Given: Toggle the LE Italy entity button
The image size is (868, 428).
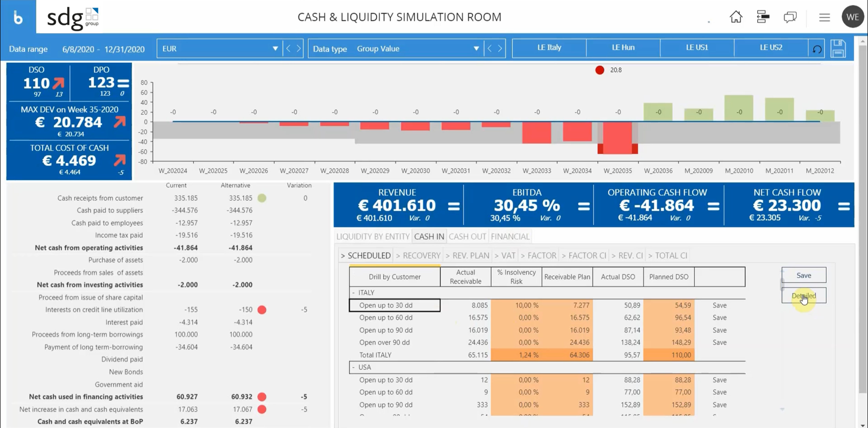Looking at the screenshot, I should coord(549,48).
